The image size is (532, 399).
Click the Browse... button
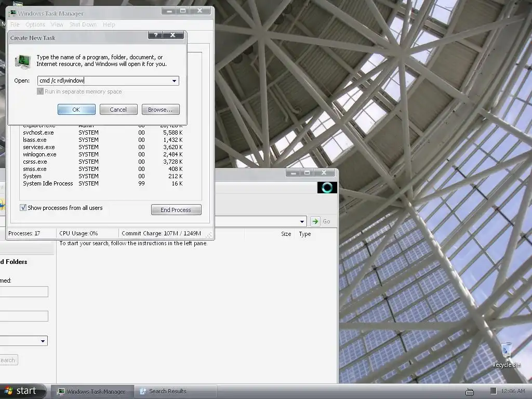[x=161, y=110]
